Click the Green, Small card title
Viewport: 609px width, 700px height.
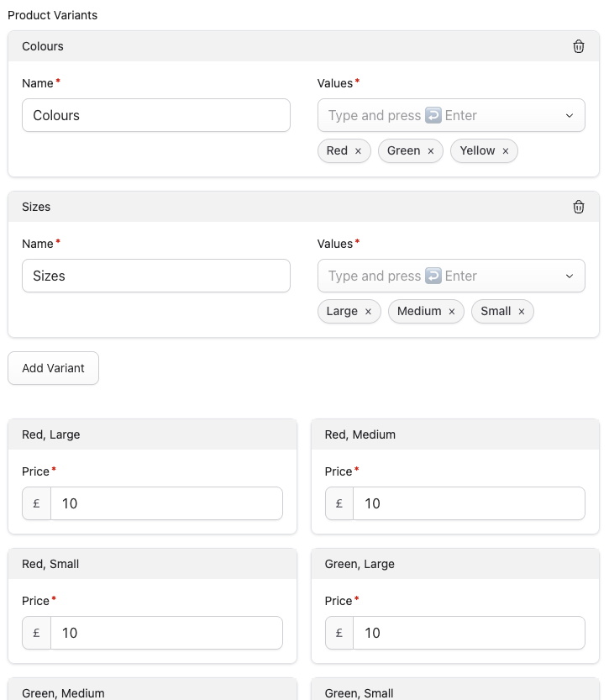click(360, 693)
